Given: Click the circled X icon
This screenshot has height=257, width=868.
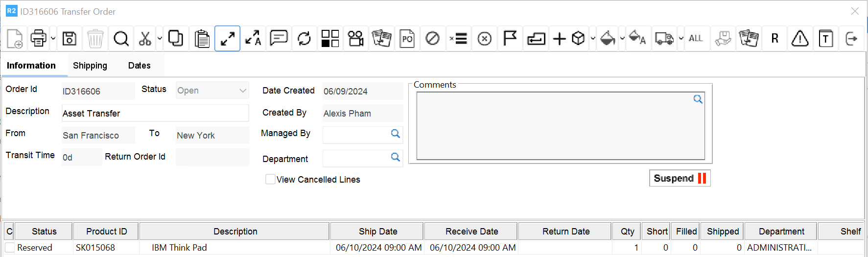Looking at the screenshot, I should click(484, 38).
